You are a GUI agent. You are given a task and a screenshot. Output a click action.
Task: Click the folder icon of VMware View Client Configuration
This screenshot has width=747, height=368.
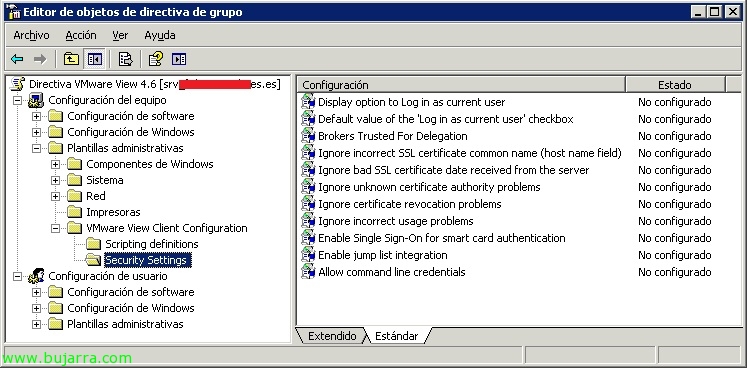click(x=74, y=228)
